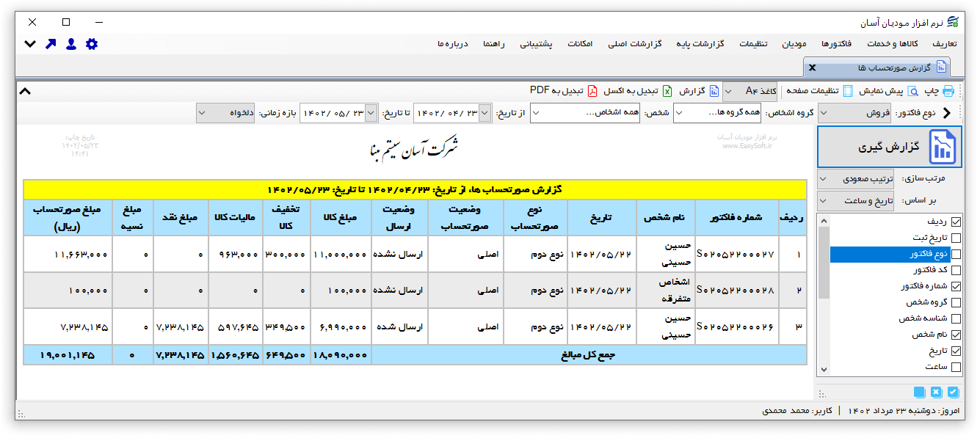980x438 pixels.
Task: Uncheck the نام شخص column checkbox
Action: [956, 335]
